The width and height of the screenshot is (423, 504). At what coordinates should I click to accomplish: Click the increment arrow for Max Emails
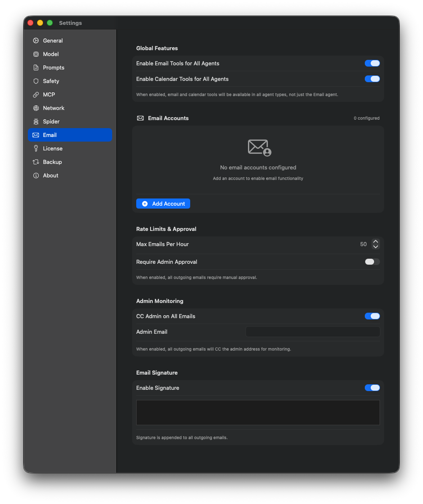coord(375,241)
